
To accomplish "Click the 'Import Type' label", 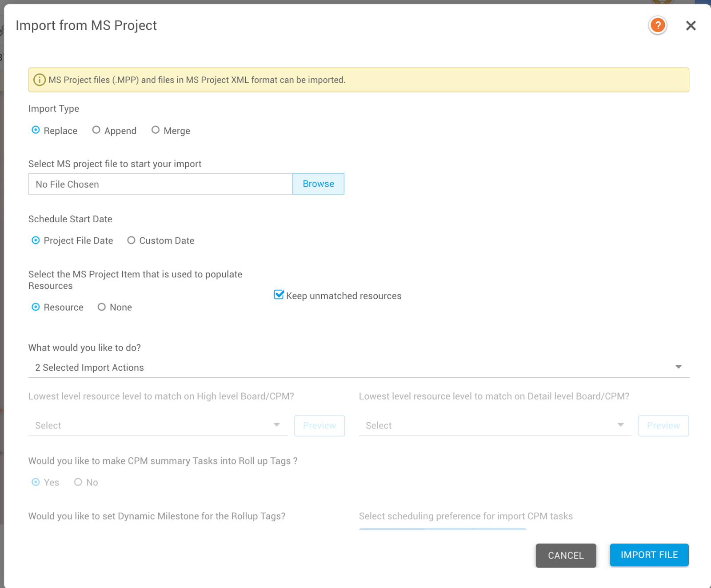I will click(x=54, y=109).
